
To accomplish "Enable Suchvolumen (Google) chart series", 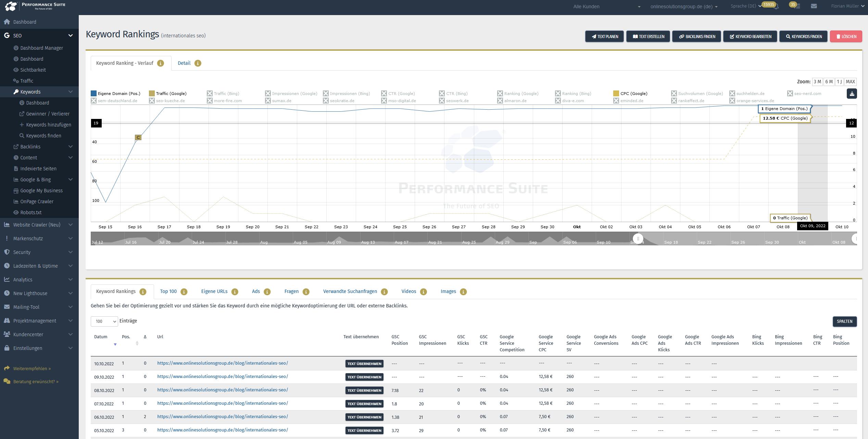I will point(697,94).
